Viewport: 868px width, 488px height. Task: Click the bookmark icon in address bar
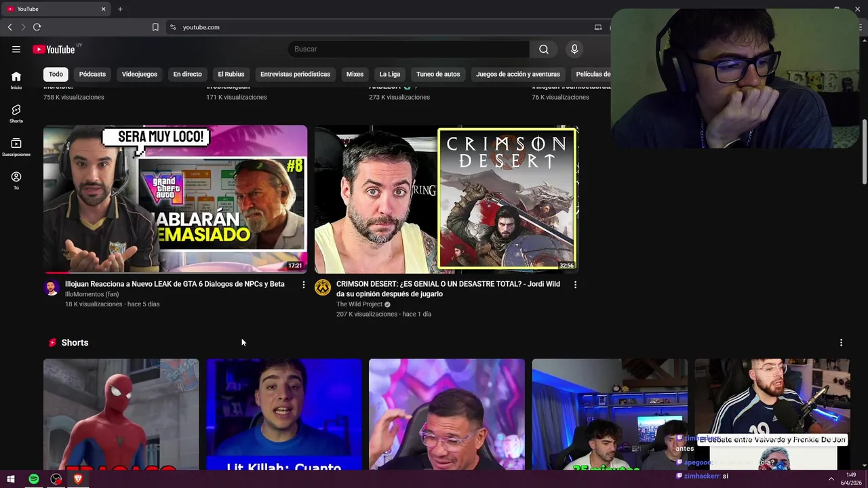tap(155, 27)
